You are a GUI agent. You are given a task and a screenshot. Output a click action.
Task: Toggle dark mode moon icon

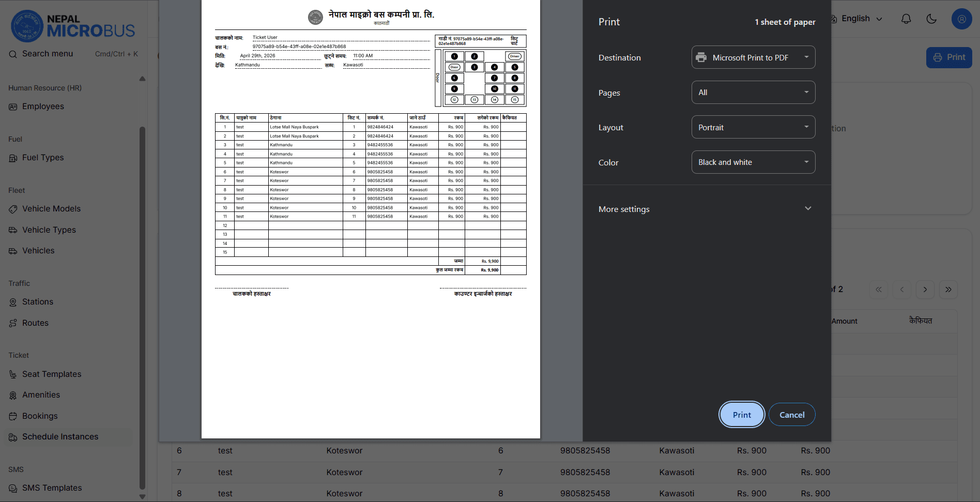(x=931, y=19)
